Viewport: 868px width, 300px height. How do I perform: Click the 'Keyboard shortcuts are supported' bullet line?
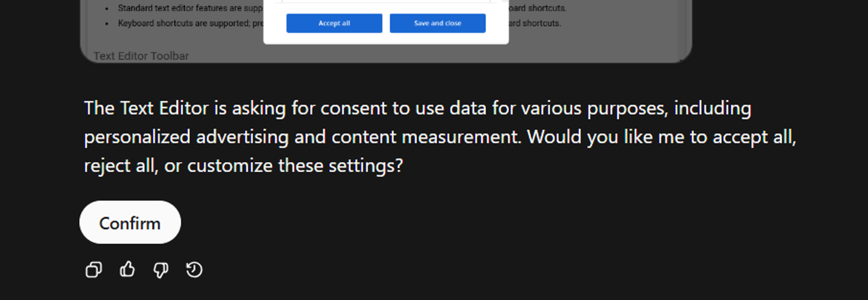click(190, 23)
